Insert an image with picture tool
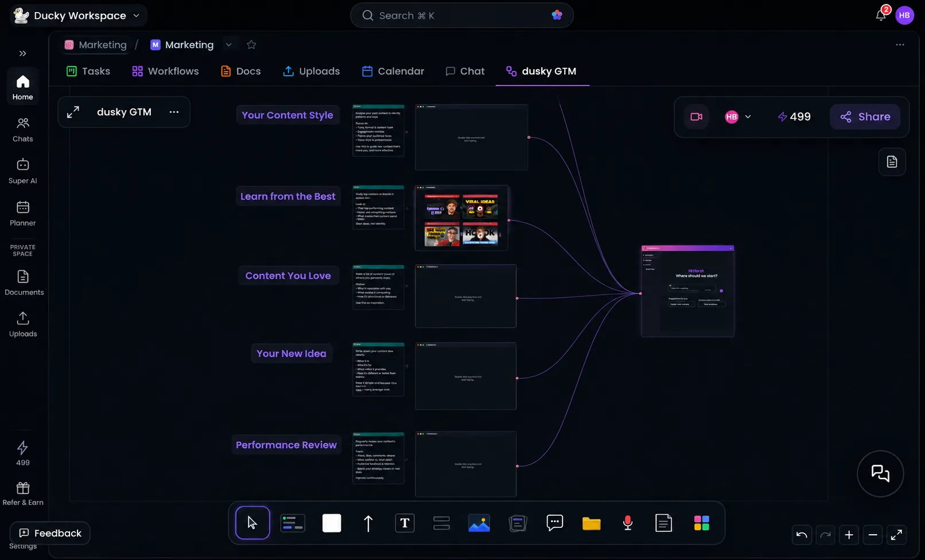Image resolution: width=925 pixels, height=560 pixels. 479,523
